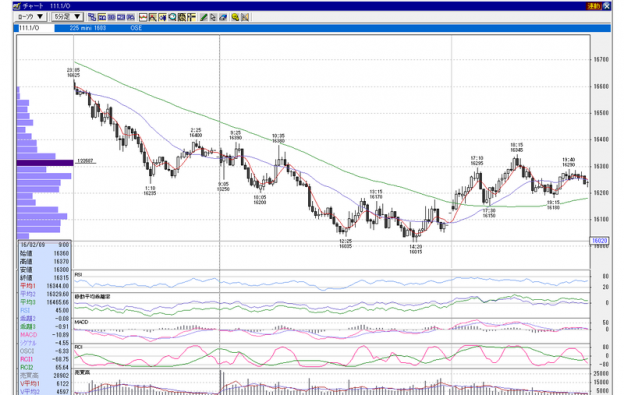The width and height of the screenshot is (624, 395).
Task: Click the yellow key icon in toolbar
Action: pos(235,17)
